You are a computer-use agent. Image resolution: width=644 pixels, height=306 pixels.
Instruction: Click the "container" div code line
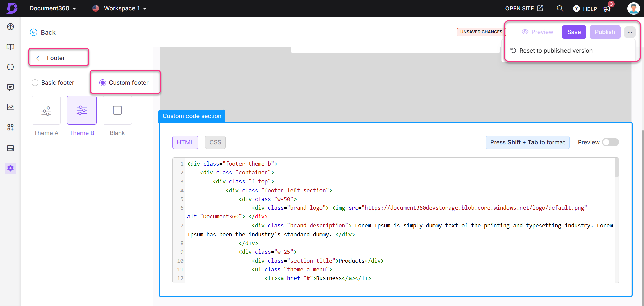pyautogui.click(x=237, y=172)
